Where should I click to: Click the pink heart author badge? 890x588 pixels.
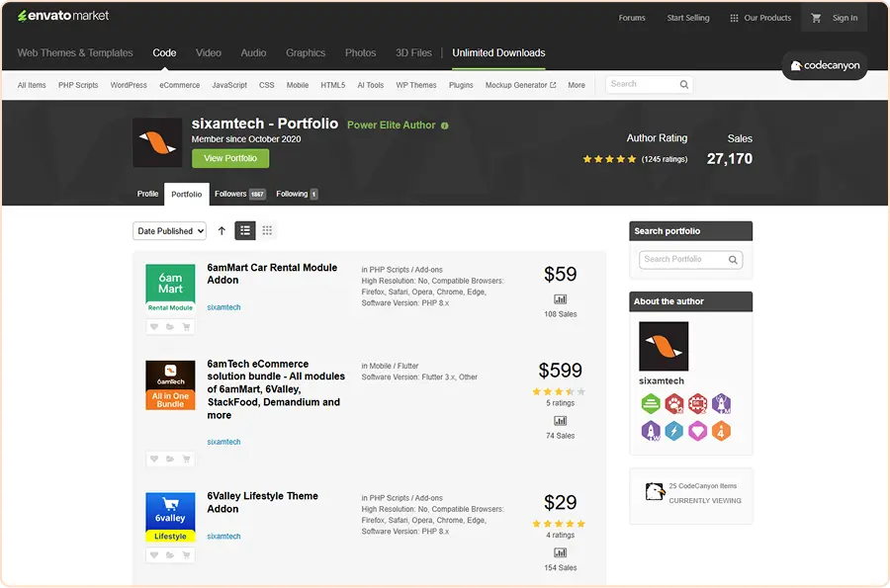697,431
